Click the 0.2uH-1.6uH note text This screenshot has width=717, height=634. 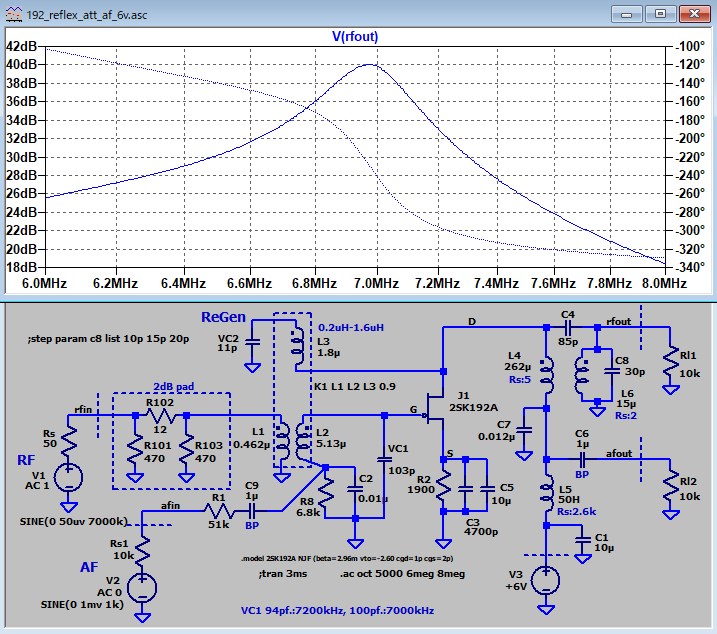tap(351, 328)
